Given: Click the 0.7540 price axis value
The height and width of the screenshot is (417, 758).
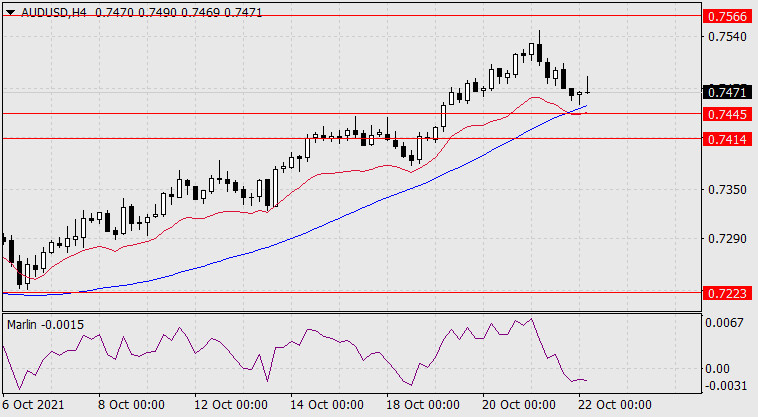Looking at the screenshot, I should click(x=727, y=37).
